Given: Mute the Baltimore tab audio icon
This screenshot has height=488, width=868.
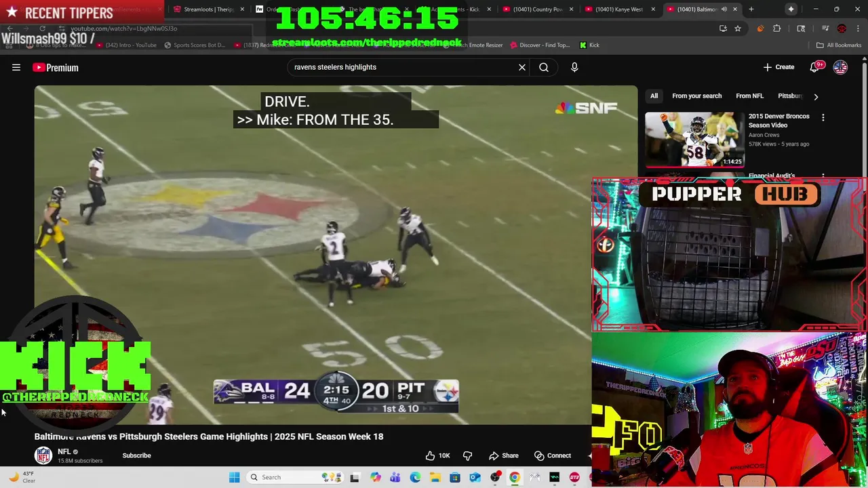Looking at the screenshot, I should (x=724, y=9).
